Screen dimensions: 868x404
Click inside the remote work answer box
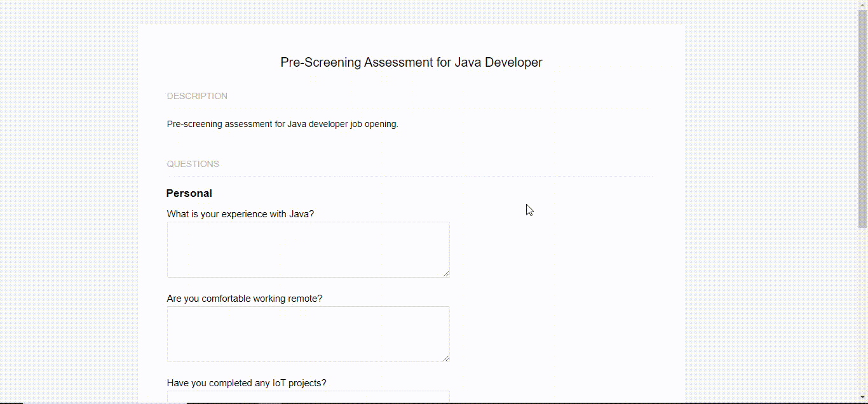pyautogui.click(x=308, y=333)
